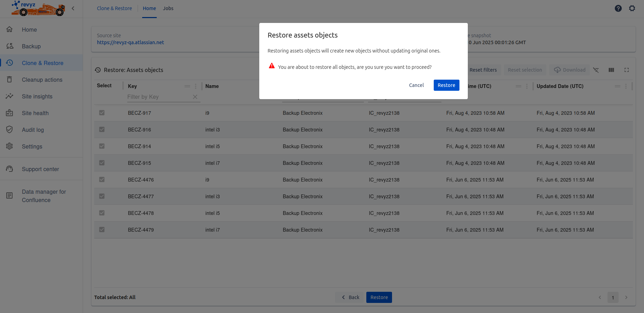Toggle the checkbox for BECZ-917 row
Screen dimensions: 644x313
coord(102,113)
